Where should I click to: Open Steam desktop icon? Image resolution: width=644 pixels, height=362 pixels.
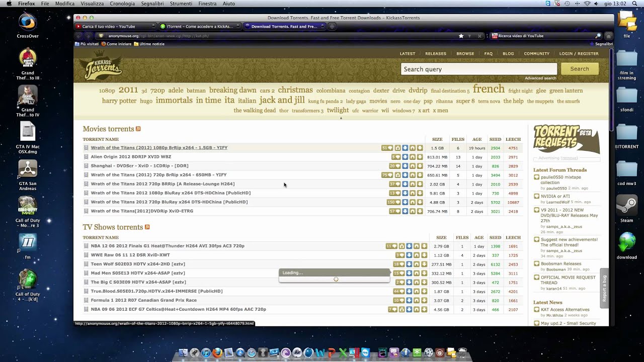click(x=627, y=206)
